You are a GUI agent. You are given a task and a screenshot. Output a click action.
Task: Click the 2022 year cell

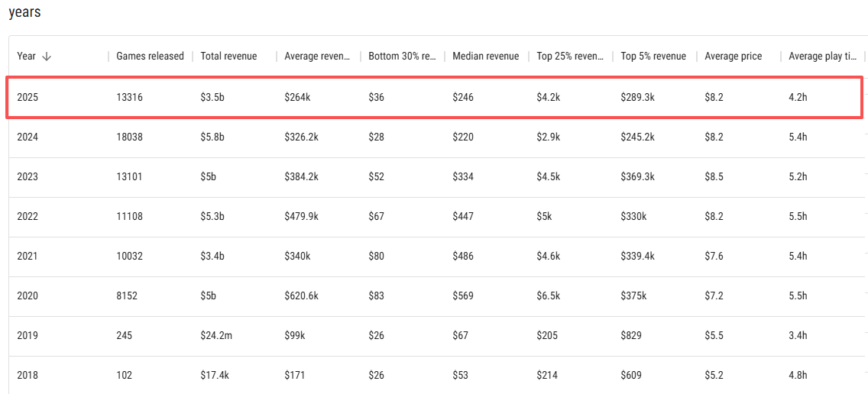pyautogui.click(x=28, y=216)
